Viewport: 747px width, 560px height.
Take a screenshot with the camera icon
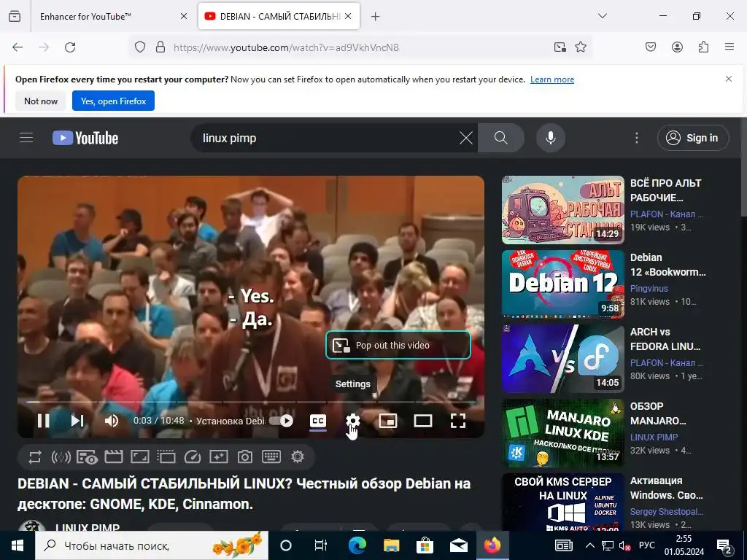click(x=245, y=457)
